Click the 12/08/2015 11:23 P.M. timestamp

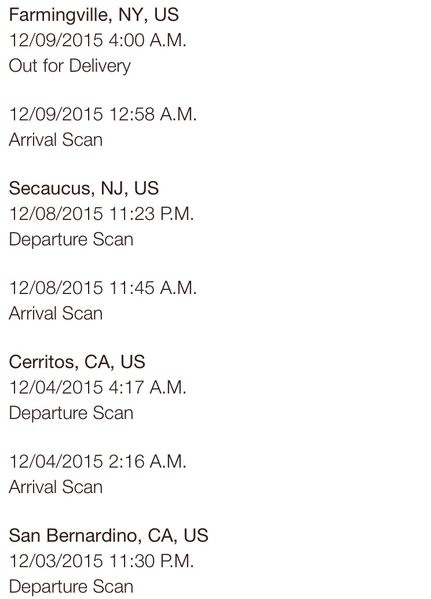pos(101,214)
